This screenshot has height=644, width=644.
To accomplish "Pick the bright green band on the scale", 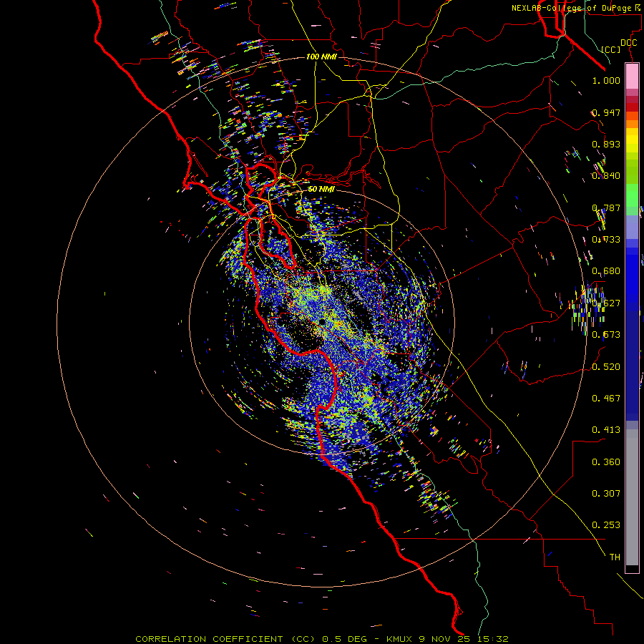I will (632, 195).
